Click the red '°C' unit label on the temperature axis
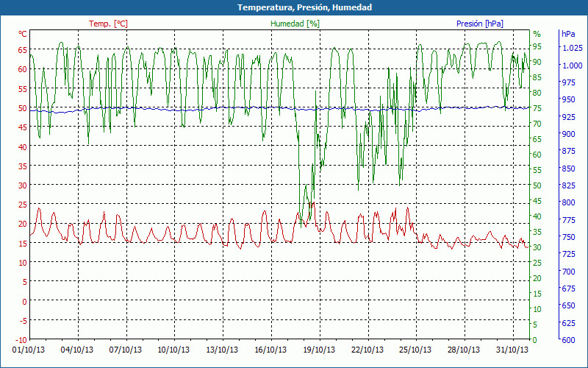 (x=23, y=34)
